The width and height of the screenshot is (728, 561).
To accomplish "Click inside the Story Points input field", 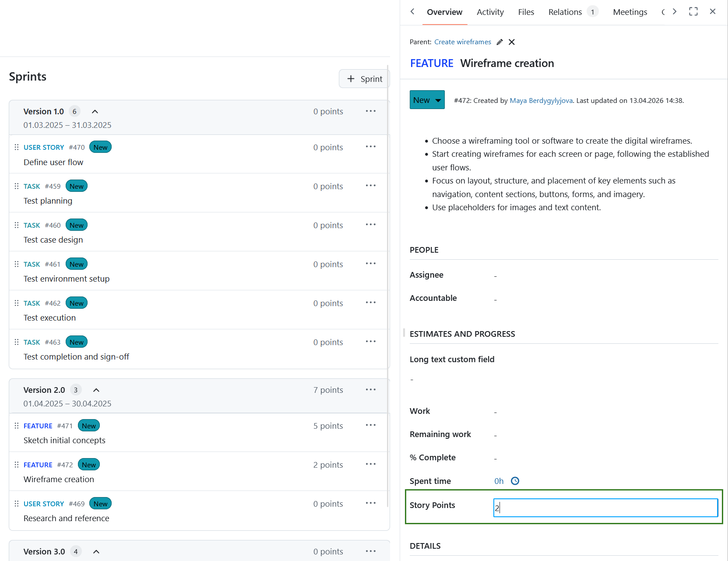I will [x=605, y=508].
